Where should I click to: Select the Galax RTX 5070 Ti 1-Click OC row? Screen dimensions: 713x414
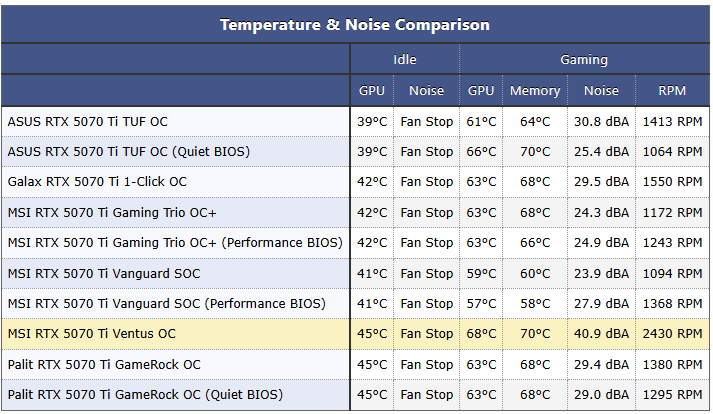pos(97,182)
